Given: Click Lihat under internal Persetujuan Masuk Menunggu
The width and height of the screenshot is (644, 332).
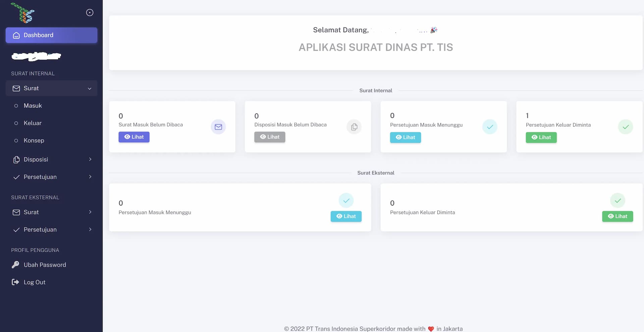Looking at the screenshot, I should click(x=405, y=137).
